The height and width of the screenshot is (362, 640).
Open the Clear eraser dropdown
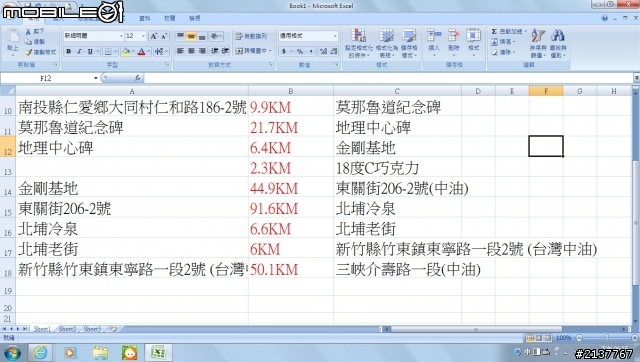point(503,52)
